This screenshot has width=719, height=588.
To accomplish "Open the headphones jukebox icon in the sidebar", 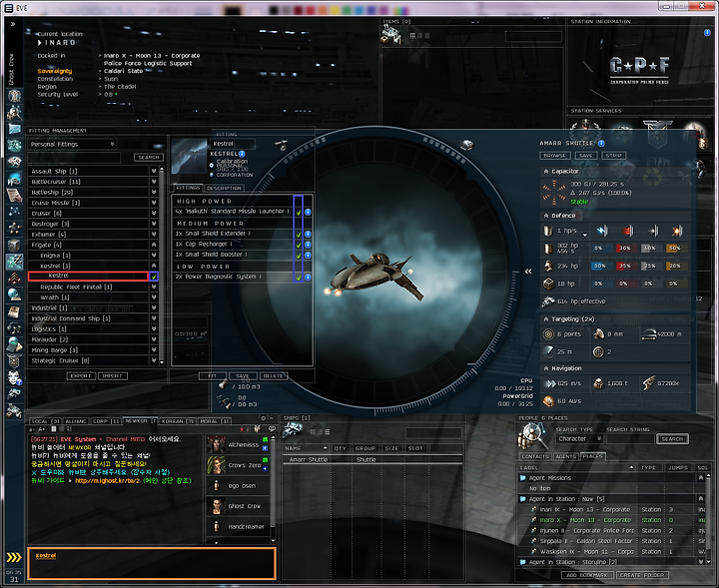I will (x=14, y=328).
